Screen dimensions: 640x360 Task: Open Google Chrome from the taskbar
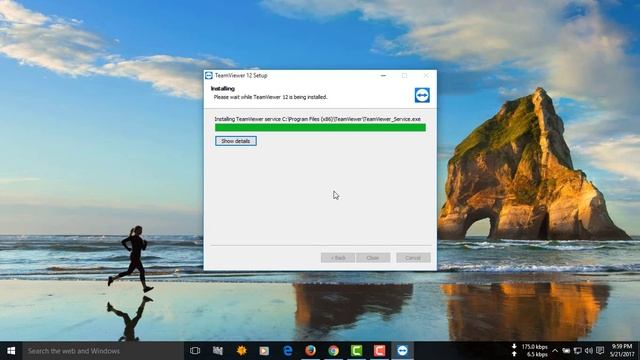click(x=333, y=351)
